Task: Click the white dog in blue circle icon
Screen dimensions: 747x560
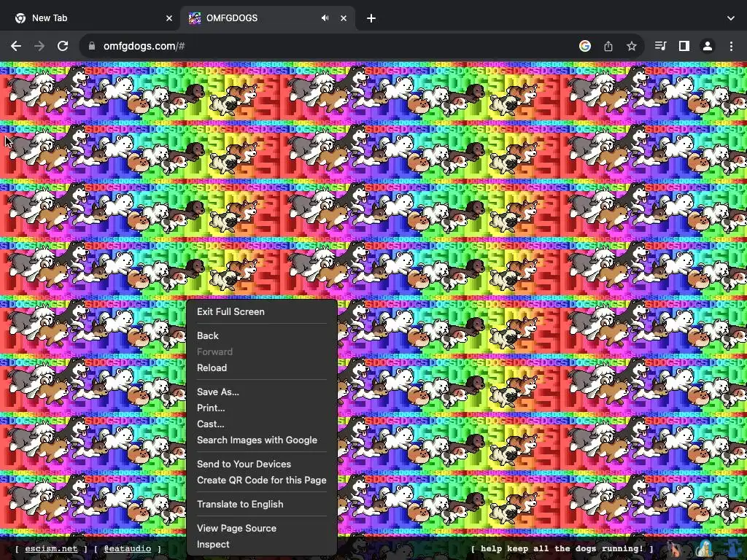Action: [x=705, y=549]
